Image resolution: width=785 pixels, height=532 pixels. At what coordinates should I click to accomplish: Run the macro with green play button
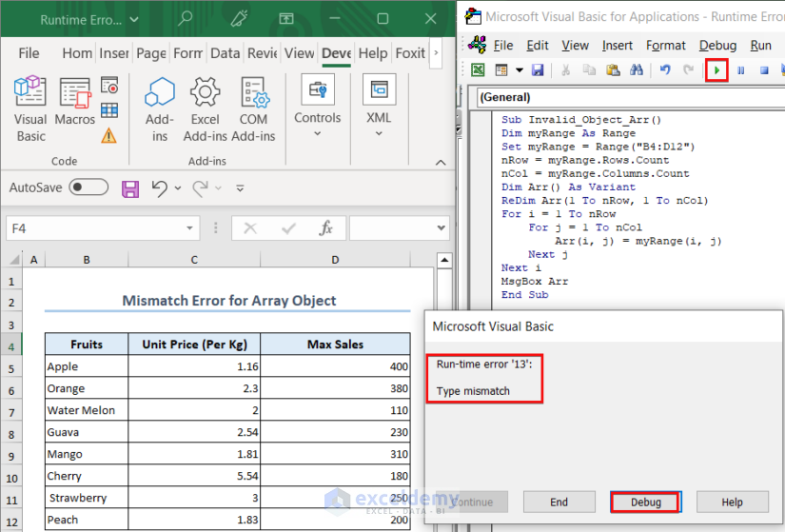[716, 70]
